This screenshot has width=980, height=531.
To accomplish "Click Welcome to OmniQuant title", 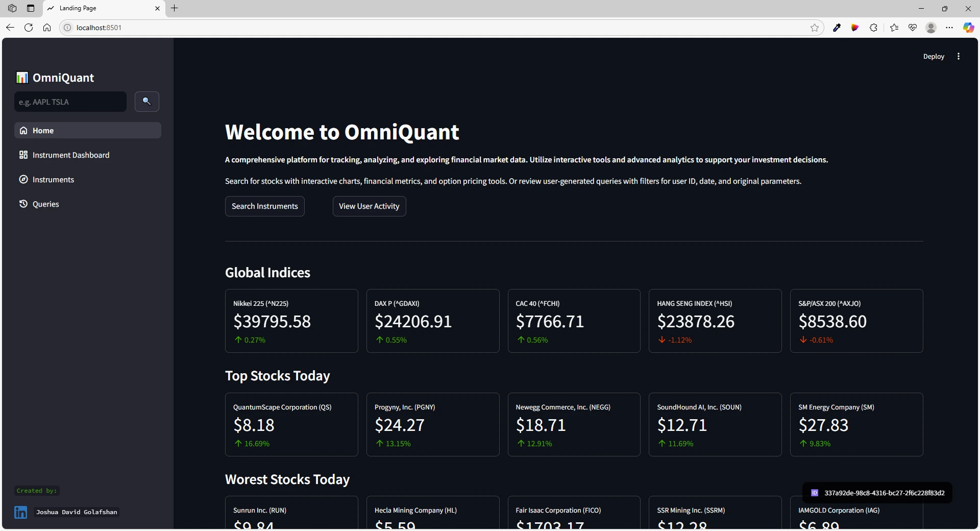I will 342,132.
